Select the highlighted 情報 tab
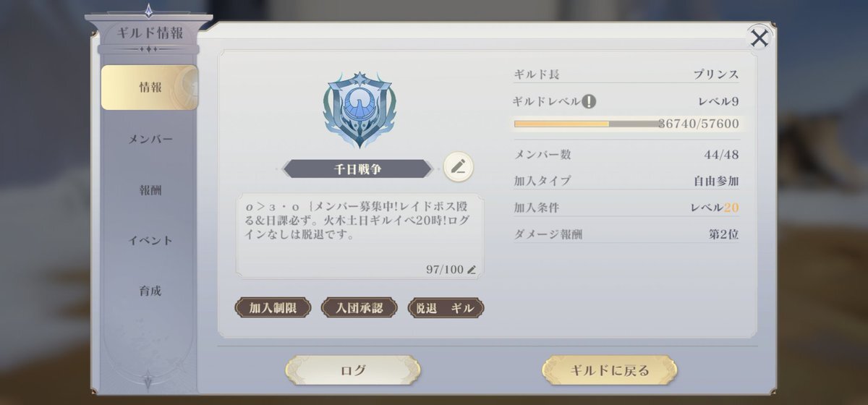The image size is (868, 405). [x=150, y=88]
